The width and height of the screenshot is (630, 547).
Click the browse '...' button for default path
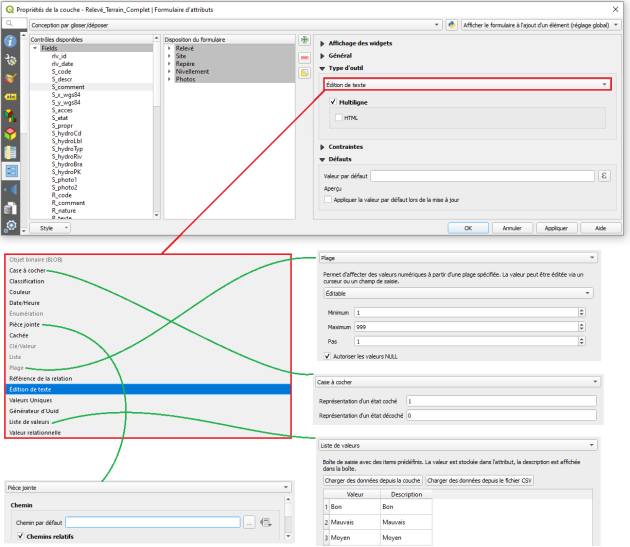pyautogui.click(x=249, y=522)
